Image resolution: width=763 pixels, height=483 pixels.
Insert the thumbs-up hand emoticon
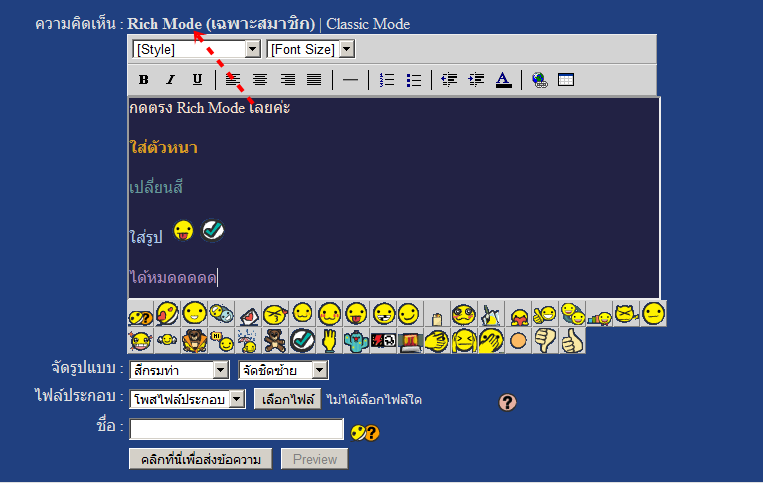[572, 340]
